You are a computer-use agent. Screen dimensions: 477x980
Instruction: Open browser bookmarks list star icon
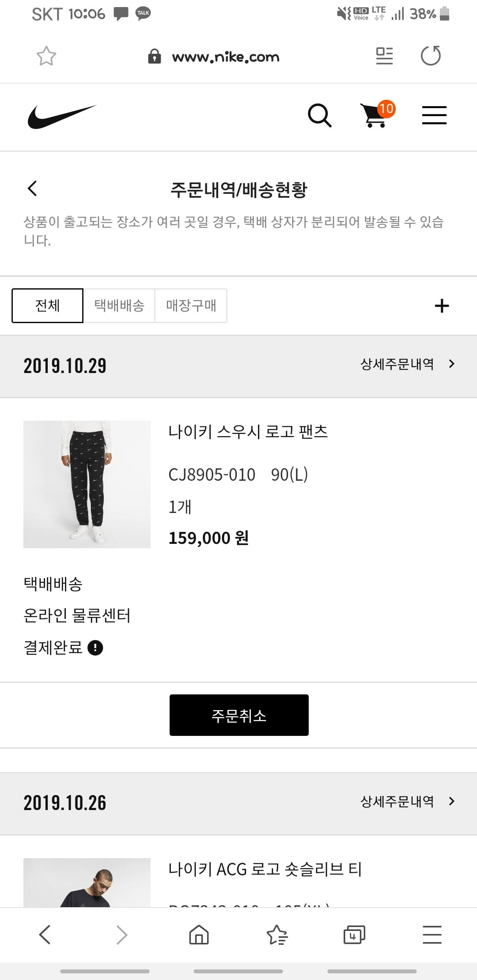(277, 935)
